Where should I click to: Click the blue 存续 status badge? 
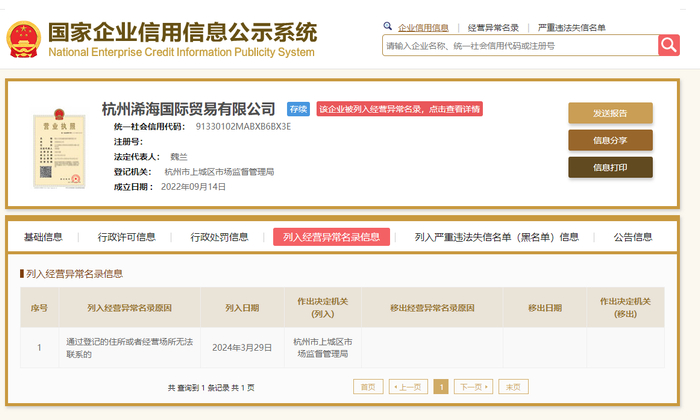tap(298, 109)
